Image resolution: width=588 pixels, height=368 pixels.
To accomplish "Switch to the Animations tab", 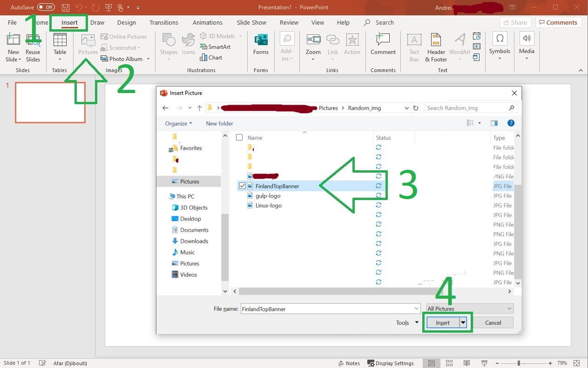I will (208, 22).
